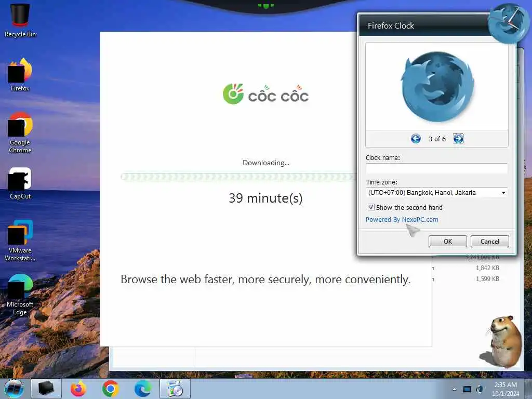Click the Firefox Clock title bar
The width and height of the screenshot is (532, 399).
coord(424,25)
